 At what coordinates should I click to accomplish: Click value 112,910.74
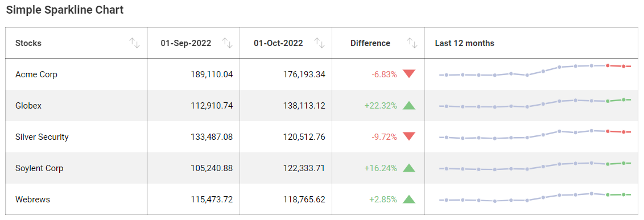click(x=212, y=106)
